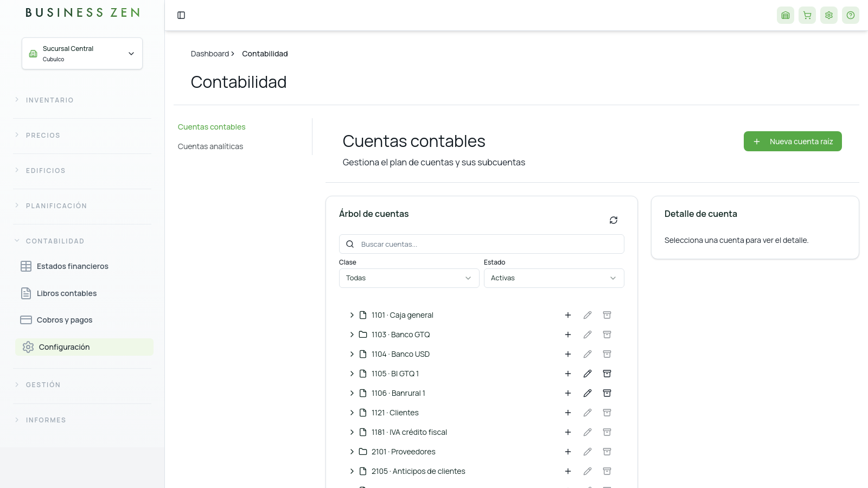This screenshot has width=868, height=488.
Task: Archive account 1101 Caja general
Action: [607, 315]
